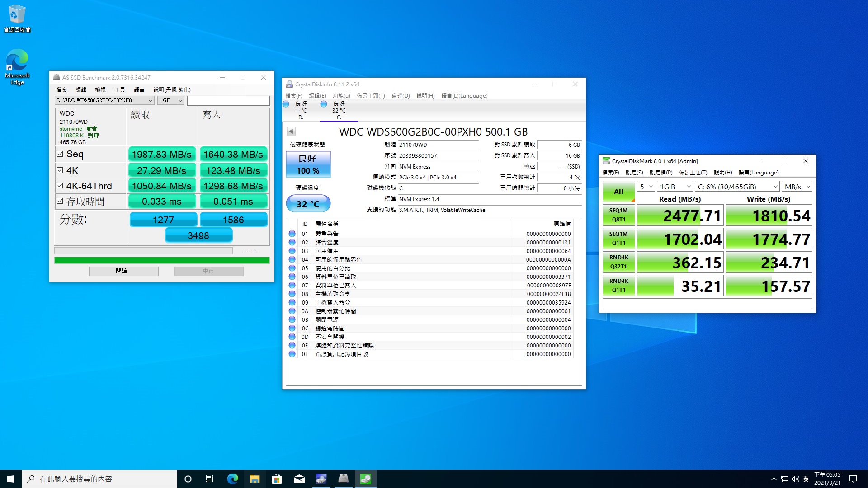
Task: Select the C: drive status orb in CrystalDiskInfo
Action: (324, 104)
